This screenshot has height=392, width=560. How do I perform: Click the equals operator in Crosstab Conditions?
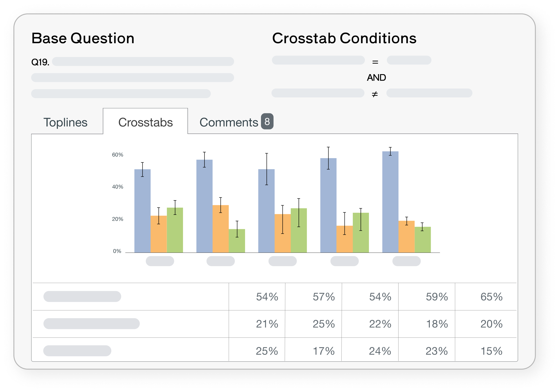click(x=375, y=62)
